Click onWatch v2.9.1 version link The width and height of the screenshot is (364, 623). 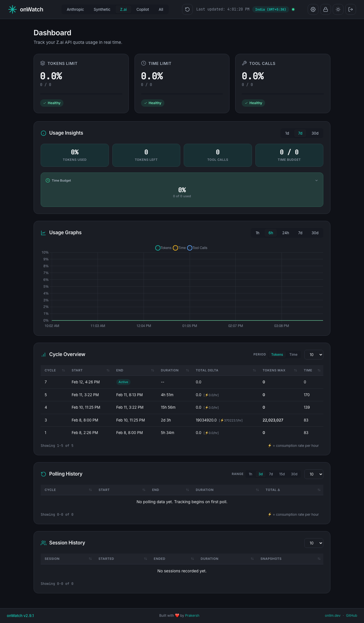(20, 615)
